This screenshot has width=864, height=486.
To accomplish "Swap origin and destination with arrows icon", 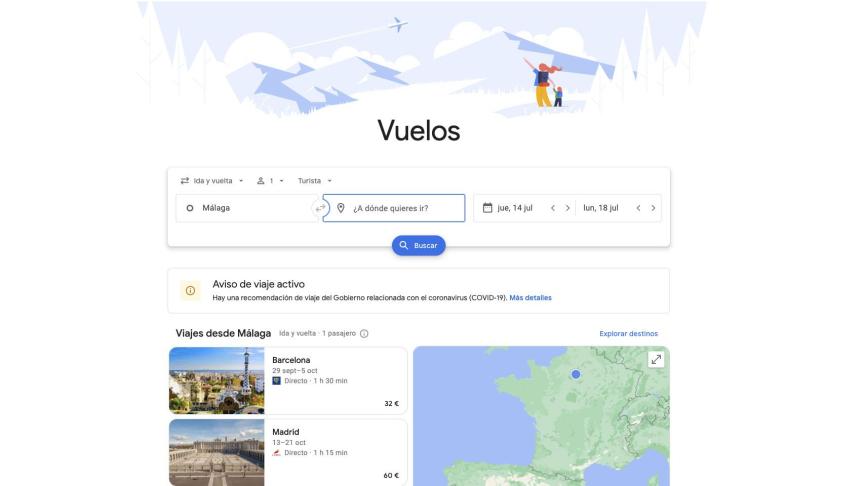I will click(x=320, y=208).
